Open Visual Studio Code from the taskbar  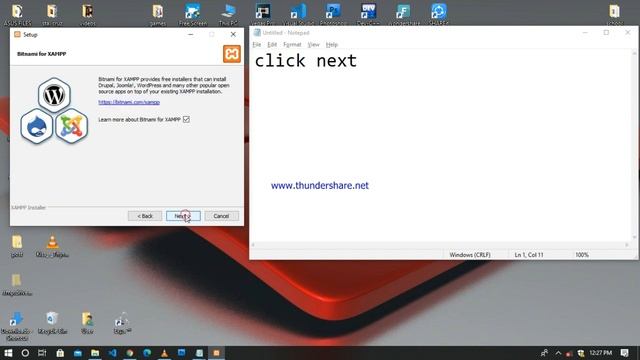pos(113,353)
